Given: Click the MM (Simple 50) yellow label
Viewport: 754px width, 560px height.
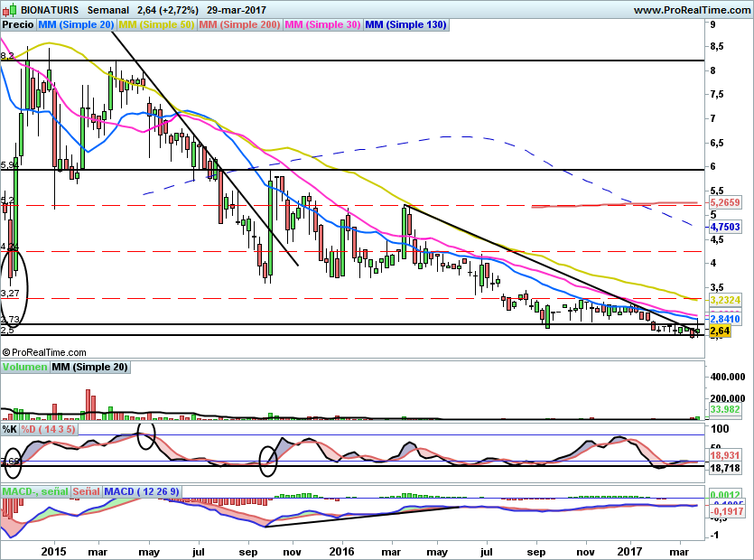Looking at the screenshot, I should 156,24.
